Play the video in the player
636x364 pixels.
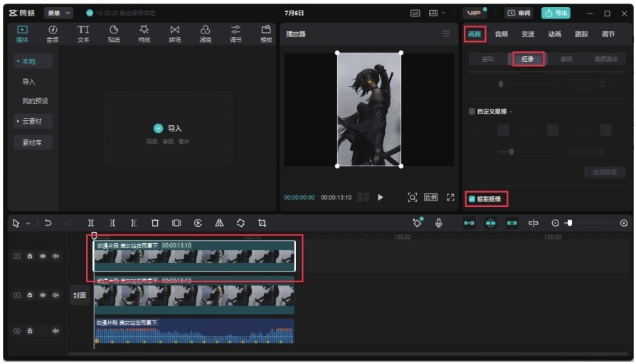tap(381, 198)
